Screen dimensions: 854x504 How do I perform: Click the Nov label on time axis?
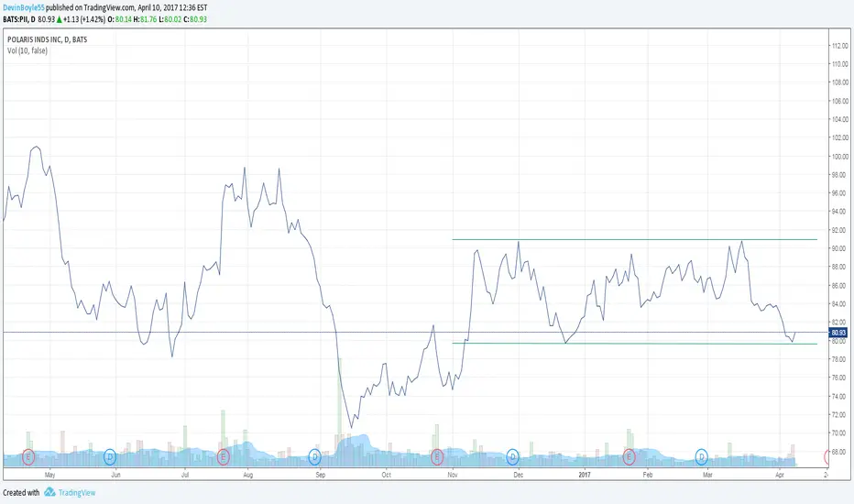click(453, 475)
